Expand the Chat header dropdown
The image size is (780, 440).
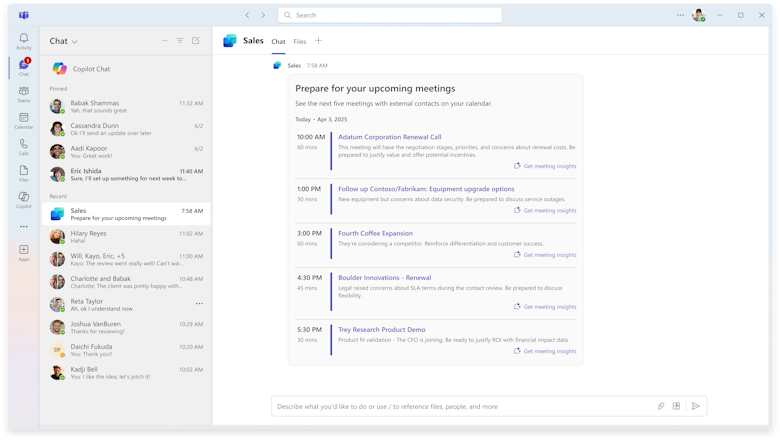click(x=75, y=42)
